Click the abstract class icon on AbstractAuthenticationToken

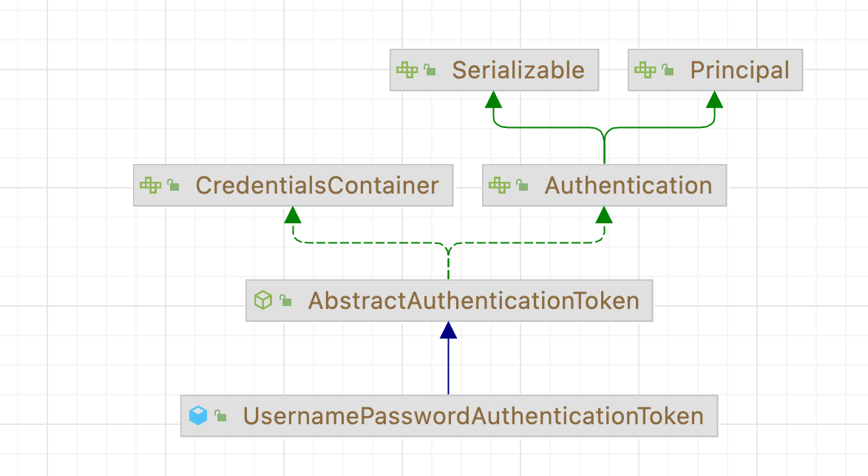point(262,299)
